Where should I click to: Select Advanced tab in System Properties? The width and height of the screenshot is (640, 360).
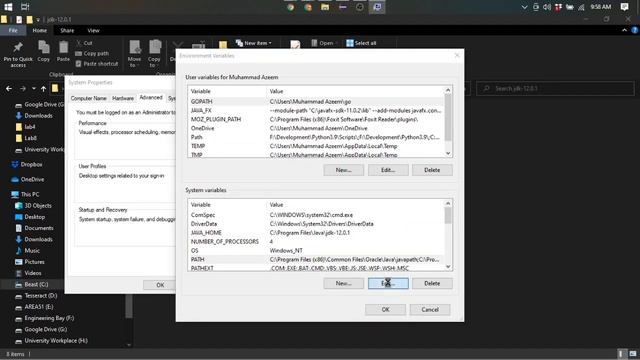pos(151,98)
